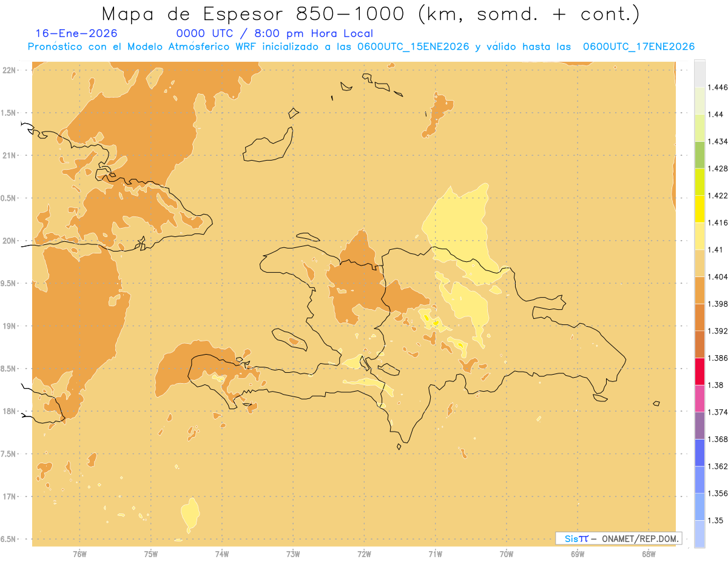Screen dimensions: 728x562
Task: Click the 69W longitude label
Action: [578, 554]
